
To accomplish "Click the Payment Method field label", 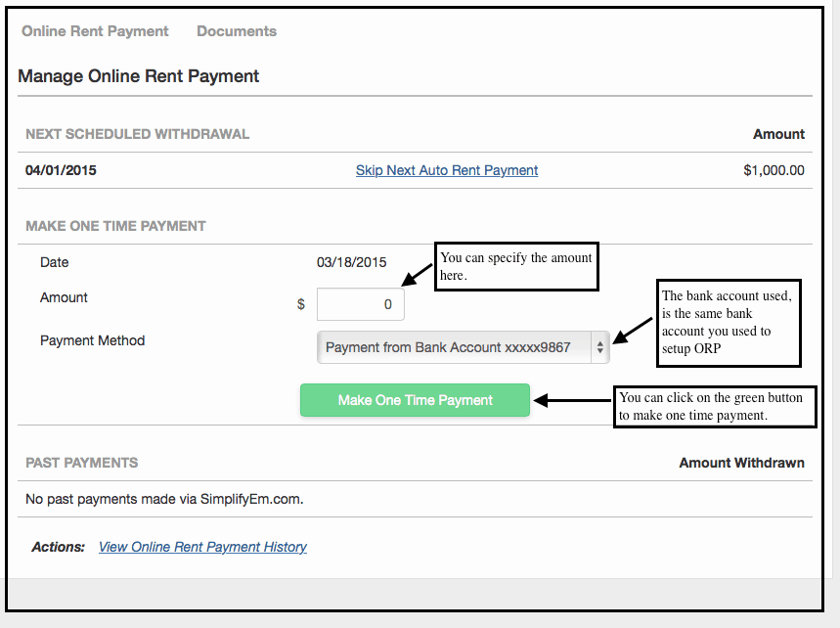I will tap(92, 340).
